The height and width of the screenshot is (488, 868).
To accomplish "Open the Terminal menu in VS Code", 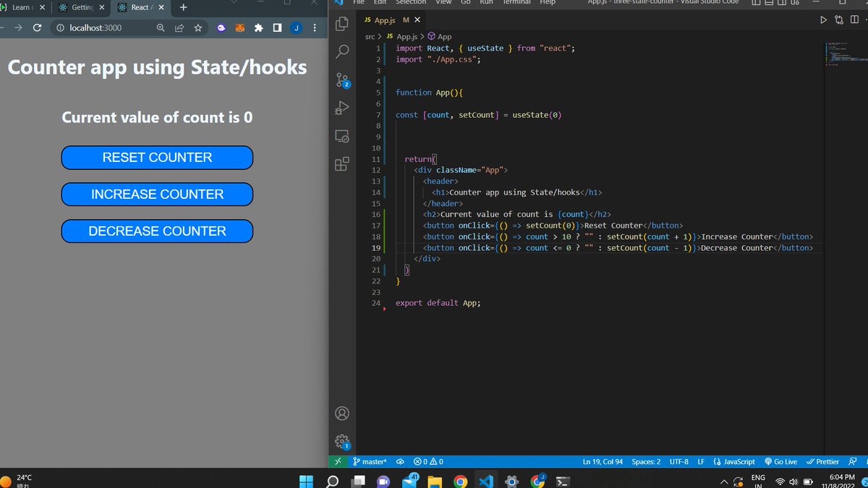I will point(516,2).
